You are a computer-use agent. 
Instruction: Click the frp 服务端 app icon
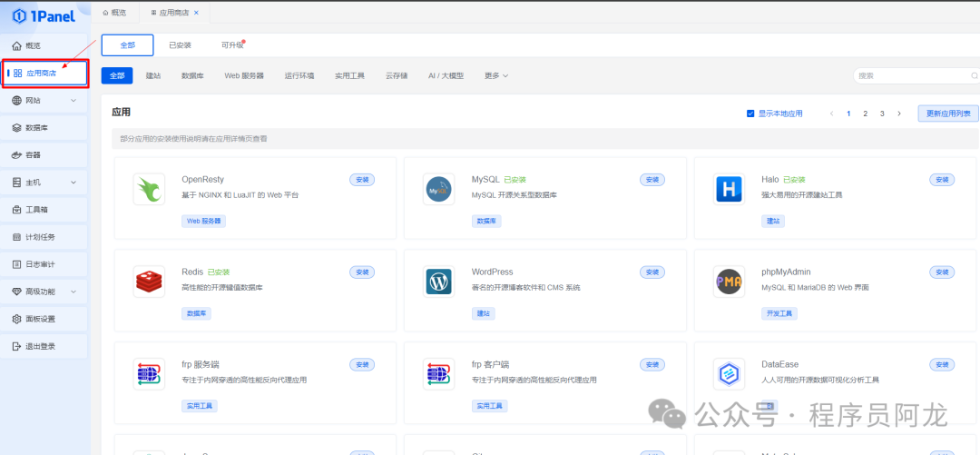click(x=149, y=373)
